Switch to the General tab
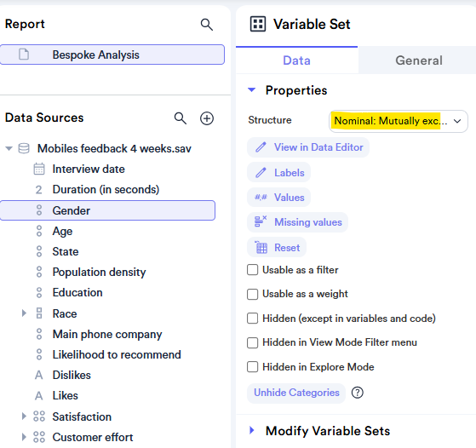This screenshot has width=476, height=448. click(x=419, y=60)
